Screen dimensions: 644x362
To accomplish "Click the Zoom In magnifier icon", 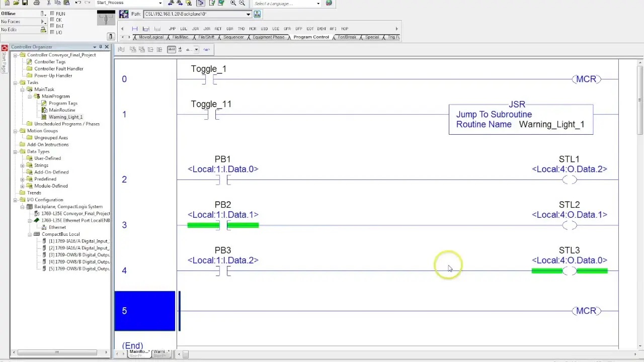I will pos(233,3).
